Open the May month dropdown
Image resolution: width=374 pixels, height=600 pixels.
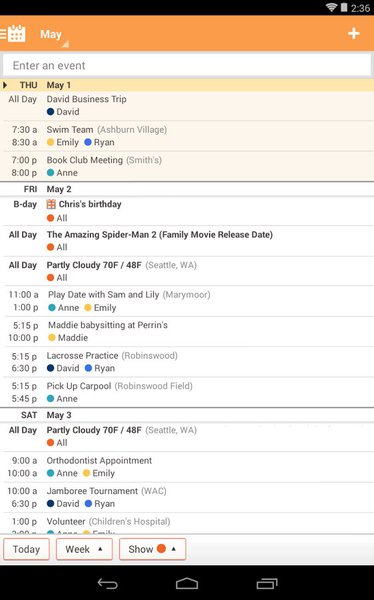pyautogui.click(x=54, y=35)
